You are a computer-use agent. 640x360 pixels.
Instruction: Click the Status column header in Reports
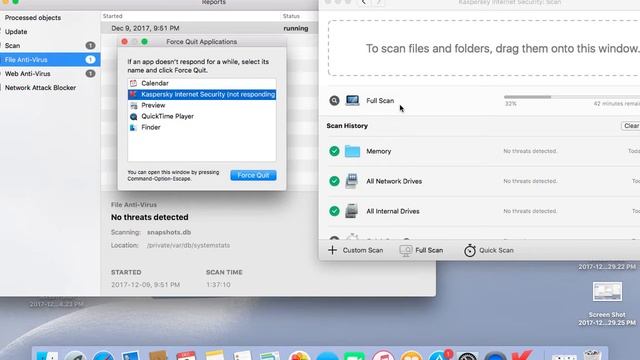[x=291, y=16]
